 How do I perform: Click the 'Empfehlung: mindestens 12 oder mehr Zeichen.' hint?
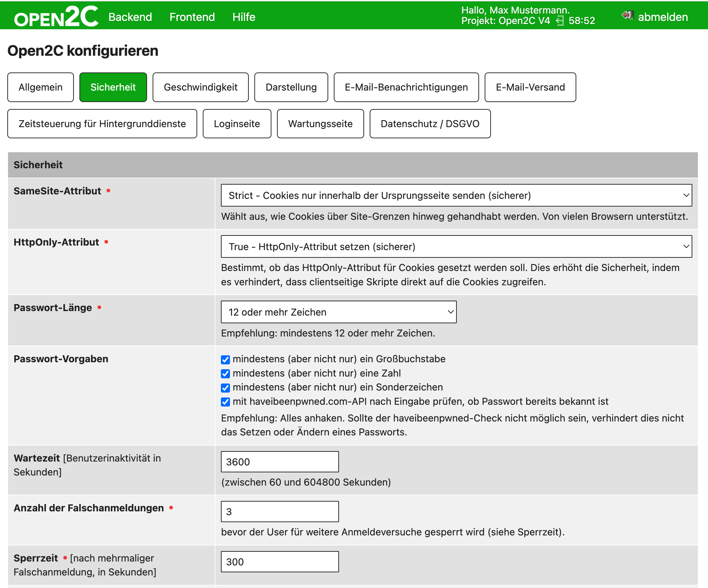(328, 333)
